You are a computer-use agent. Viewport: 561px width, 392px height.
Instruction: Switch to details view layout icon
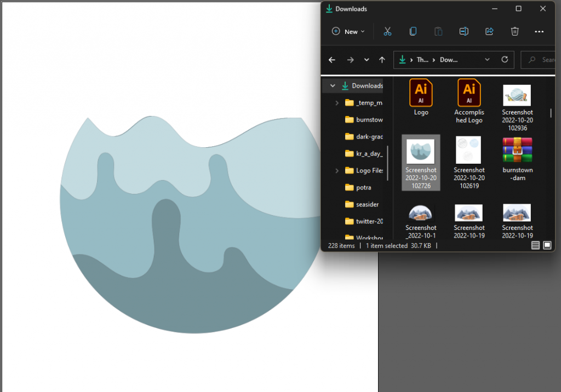click(535, 245)
